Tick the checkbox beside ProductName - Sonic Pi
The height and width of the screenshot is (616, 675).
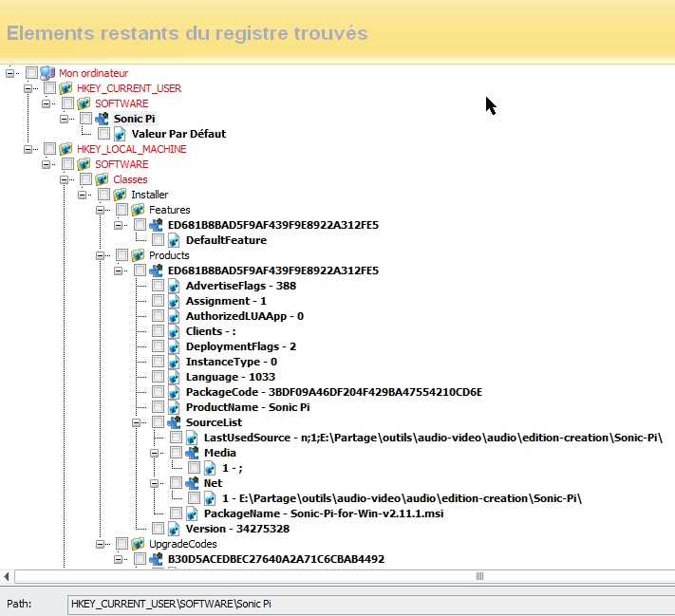pos(159,407)
